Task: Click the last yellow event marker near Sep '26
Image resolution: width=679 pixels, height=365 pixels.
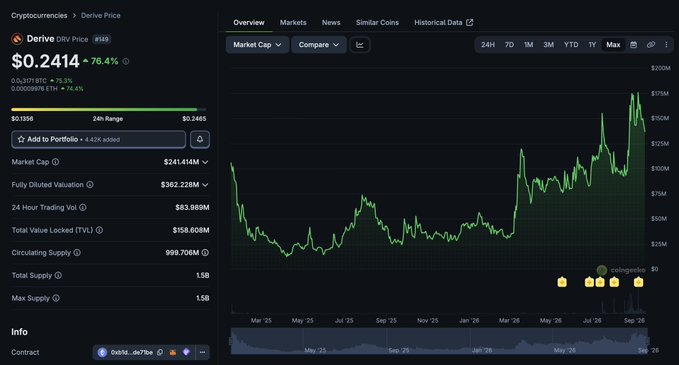Action: pos(638,282)
